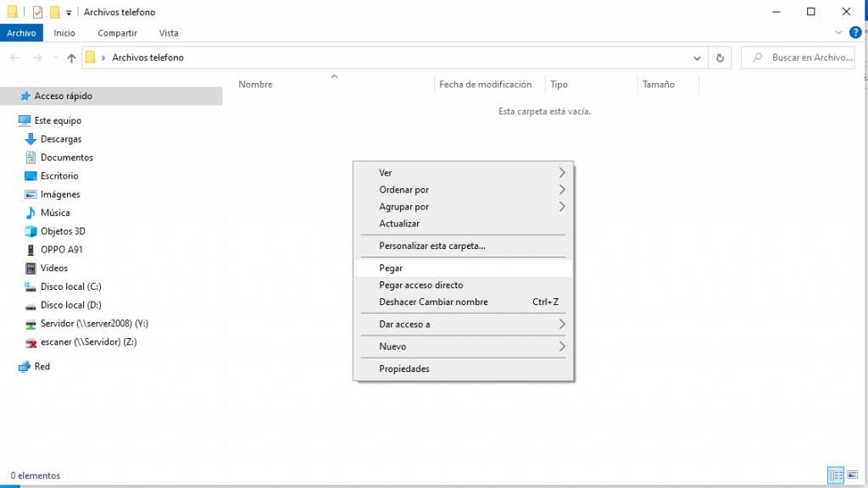The image size is (868, 488).
Task: Open Quick Access Toolbar customize dropdown
Action: (x=69, y=13)
